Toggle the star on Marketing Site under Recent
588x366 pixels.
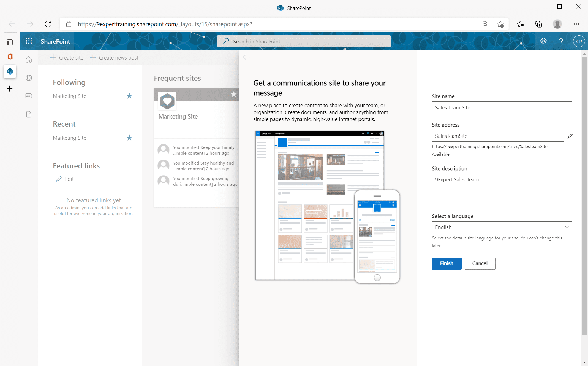pyautogui.click(x=129, y=138)
